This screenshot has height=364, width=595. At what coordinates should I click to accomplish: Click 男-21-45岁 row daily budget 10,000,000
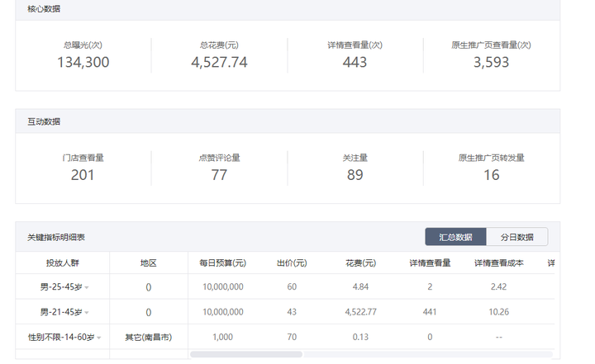point(223,312)
